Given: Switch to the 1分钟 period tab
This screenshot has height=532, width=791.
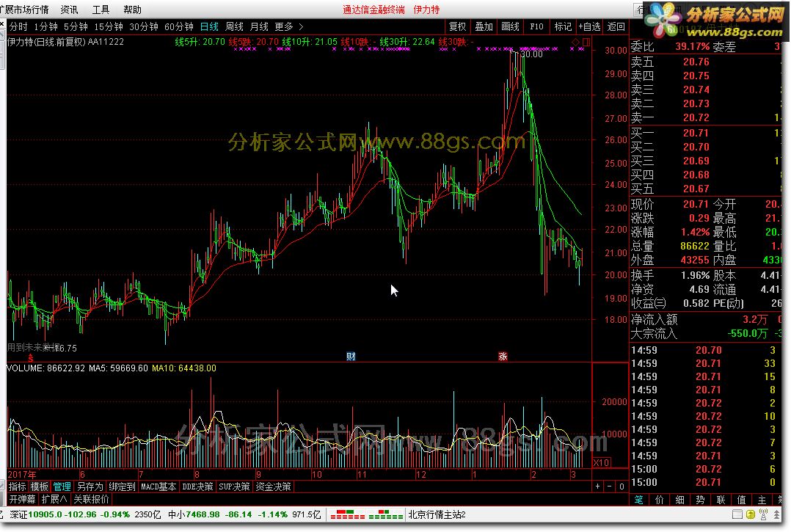Looking at the screenshot, I should (x=45, y=26).
